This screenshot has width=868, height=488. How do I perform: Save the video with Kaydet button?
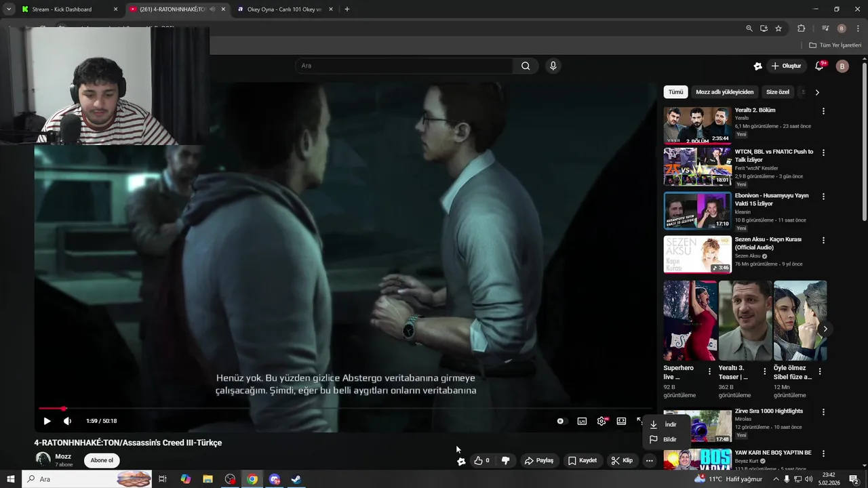[582, 460]
